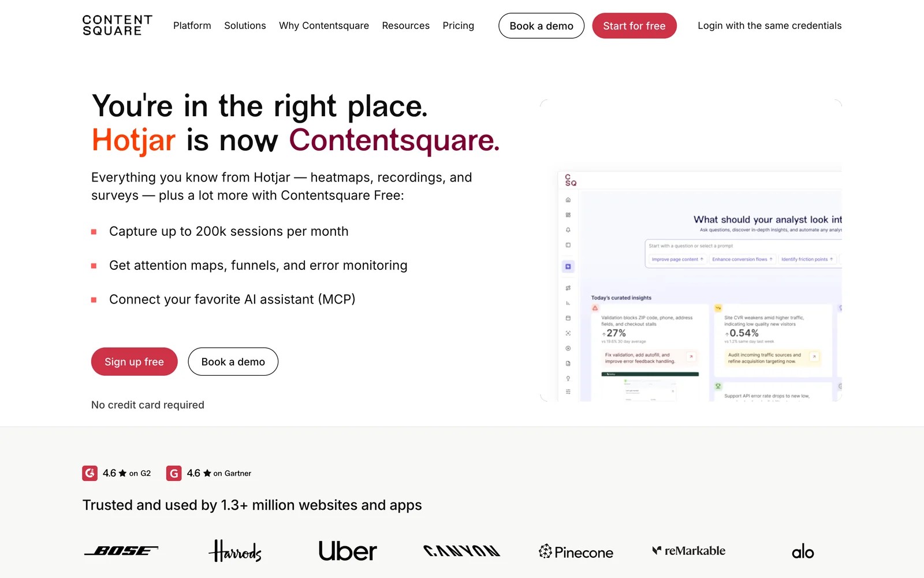The height and width of the screenshot is (578, 924).
Task: Click the Contentsquare logo in the header
Action: tap(117, 25)
